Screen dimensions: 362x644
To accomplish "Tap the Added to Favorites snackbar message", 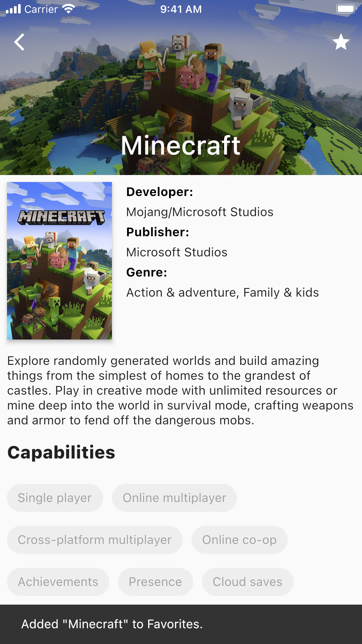I will pyautogui.click(x=112, y=624).
